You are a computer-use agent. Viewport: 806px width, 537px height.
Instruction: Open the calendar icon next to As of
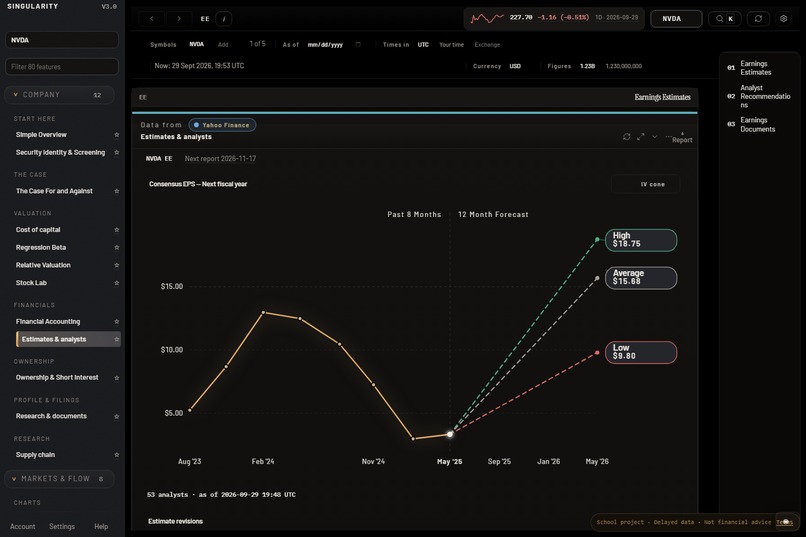pos(358,45)
